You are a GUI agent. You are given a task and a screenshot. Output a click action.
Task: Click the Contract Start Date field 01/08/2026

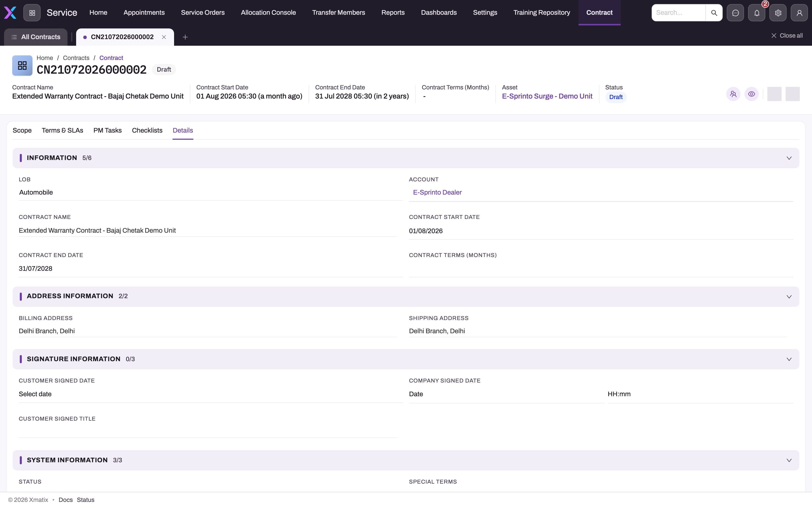click(x=601, y=231)
